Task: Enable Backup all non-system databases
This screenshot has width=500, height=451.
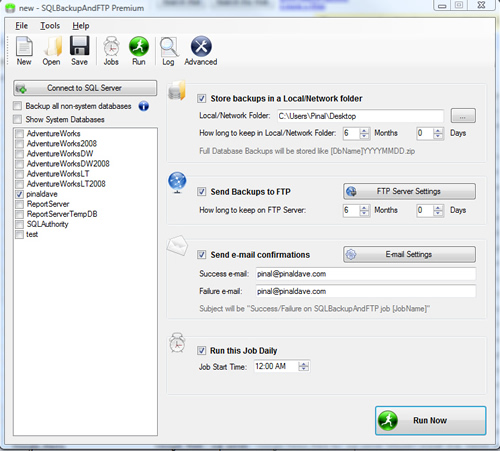Action: 17,106
